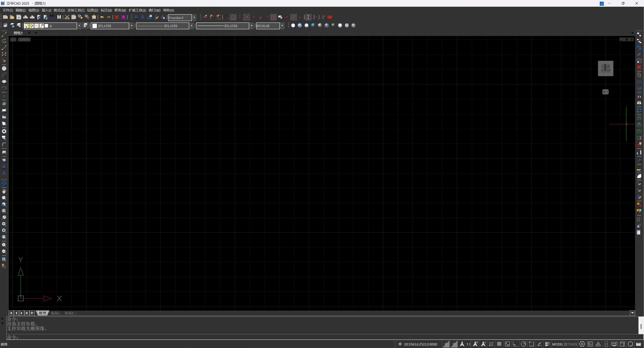644x348 pixels.
Task: Click the BYLAYER color swatch
Action: [95, 26]
